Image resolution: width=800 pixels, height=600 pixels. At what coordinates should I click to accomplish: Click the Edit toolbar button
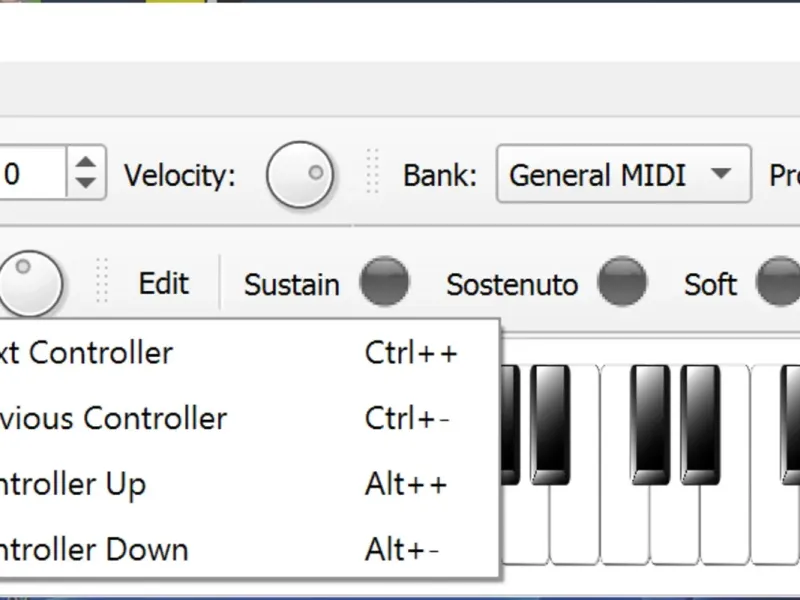tap(164, 283)
